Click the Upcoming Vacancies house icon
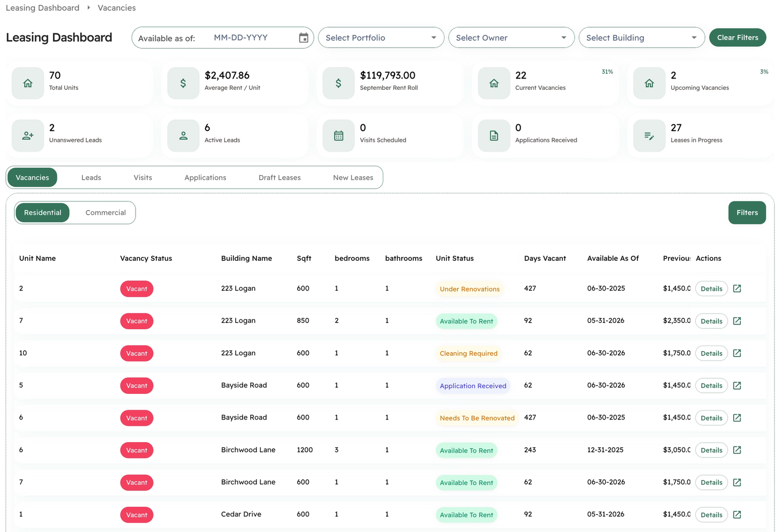This screenshot has height=532, width=779. (x=649, y=83)
